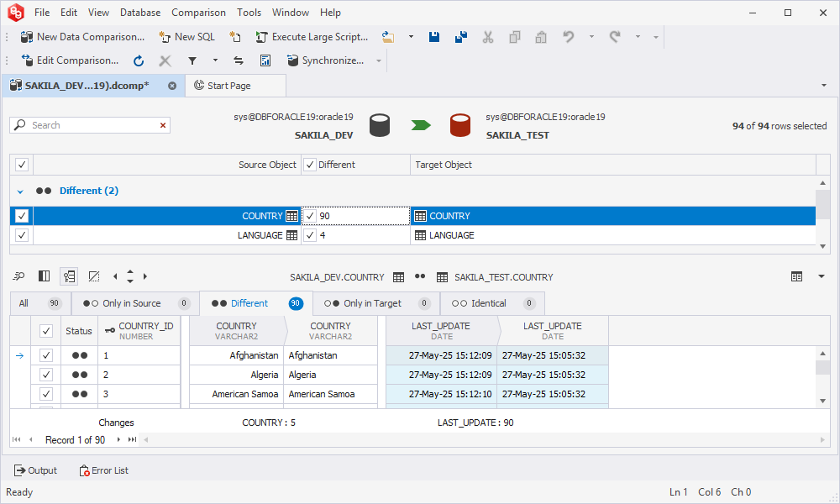Screen dimensions: 840x504
Task: Open the Synchronize dropdown arrow
Action: pos(379,60)
